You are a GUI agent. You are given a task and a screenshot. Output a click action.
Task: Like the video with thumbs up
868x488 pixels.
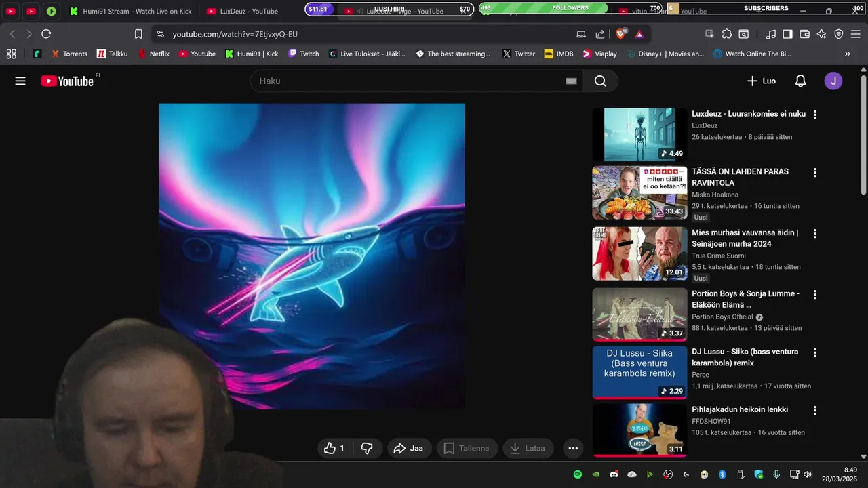coord(335,448)
